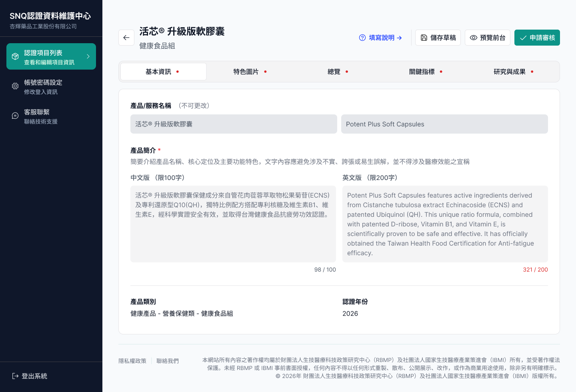Click the save icon on 儲存草稿 button
576x392 pixels.
(424, 37)
